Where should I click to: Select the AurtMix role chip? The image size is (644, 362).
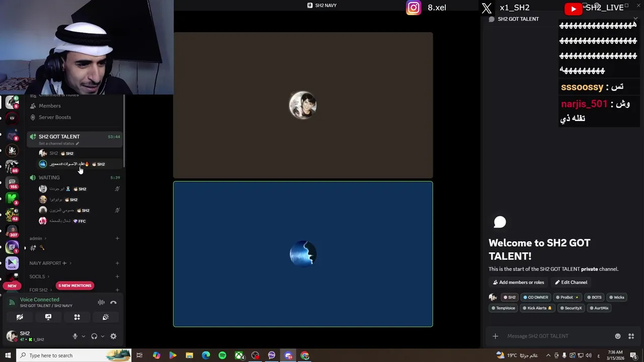pyautogui.click(x=599, y=308)
